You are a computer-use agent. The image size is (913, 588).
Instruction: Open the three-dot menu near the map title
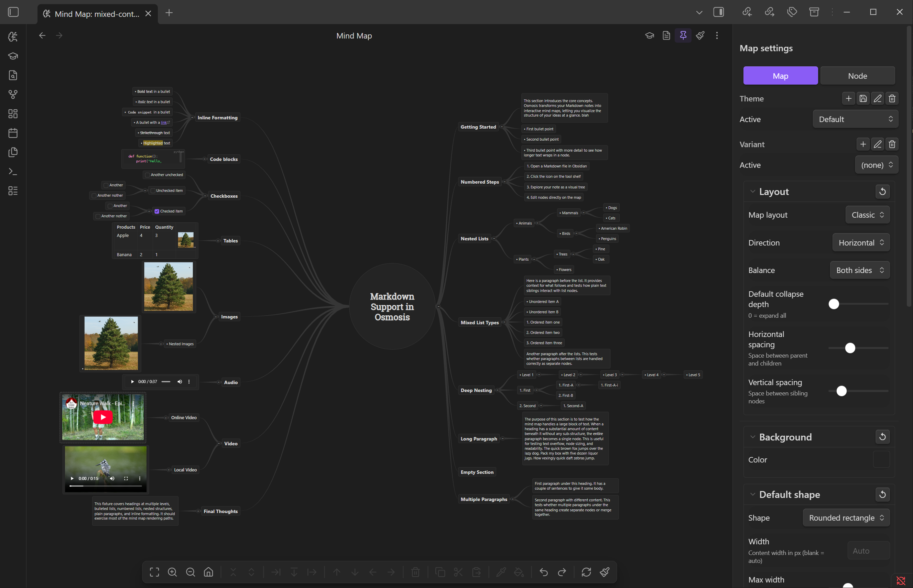click(717, 35)
